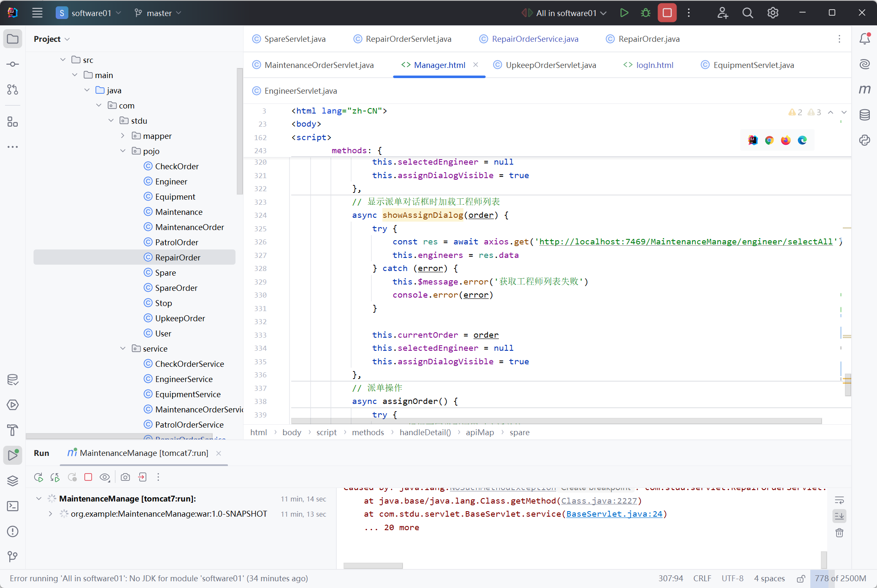Click the line separator CRLF indicator
The height and width of the screenshot is (588, 877).
tap(702, 578)
